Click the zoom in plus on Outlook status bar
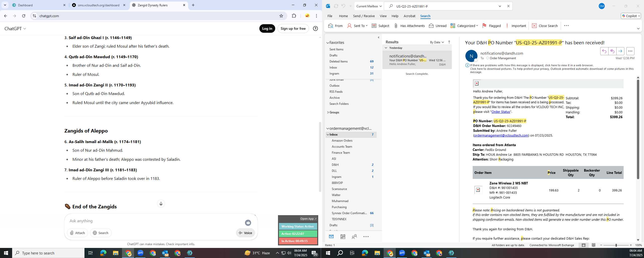The width and height of the screenshot is (644, 258). [x=630, y=245]
